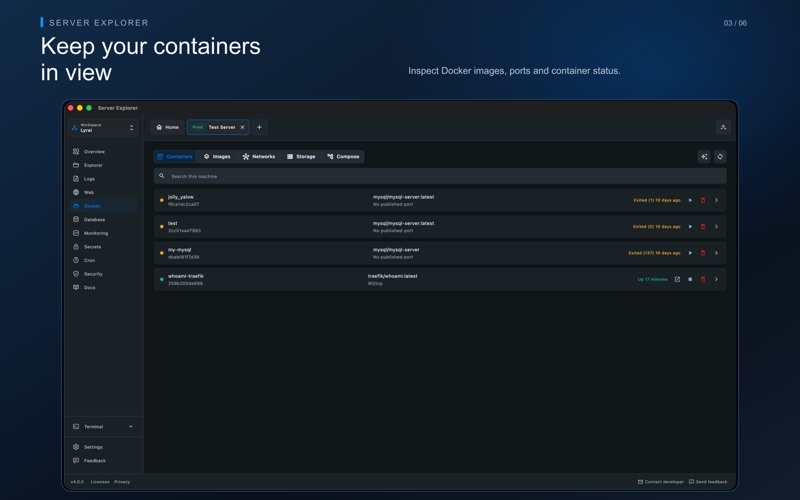
Task: Delete the test container
Action: (703, 227)
